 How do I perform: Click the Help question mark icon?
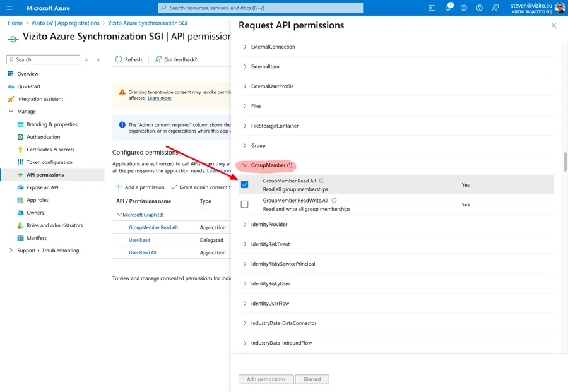(480, 8)
